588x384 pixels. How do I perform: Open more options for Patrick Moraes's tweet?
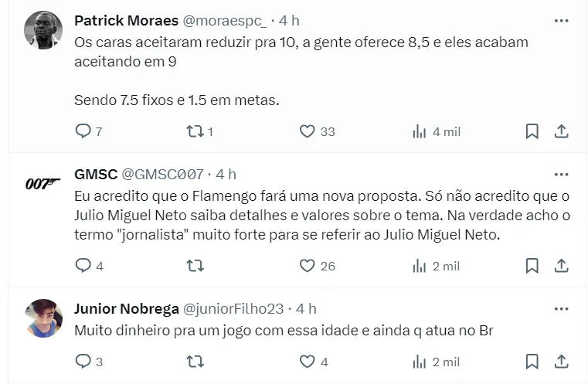click(562, 20)
